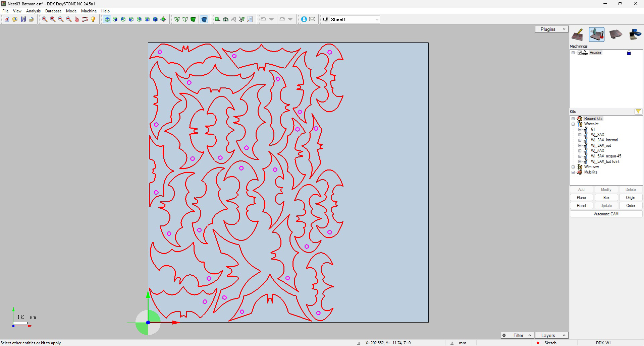Open the Layers popup at bottom
Viewport: 644px width, 346px height.
[x=551, y=335]
